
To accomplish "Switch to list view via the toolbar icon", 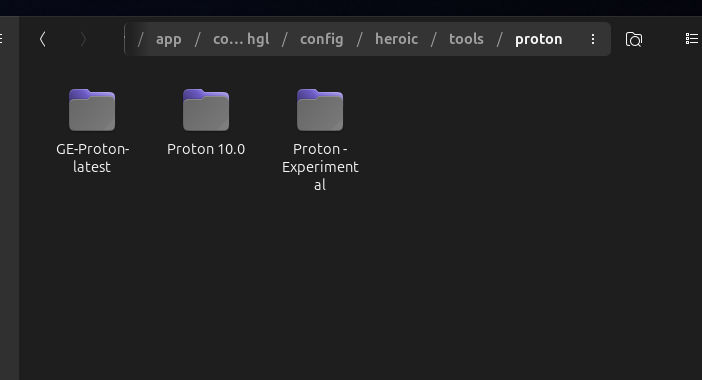I will (692, 39).
